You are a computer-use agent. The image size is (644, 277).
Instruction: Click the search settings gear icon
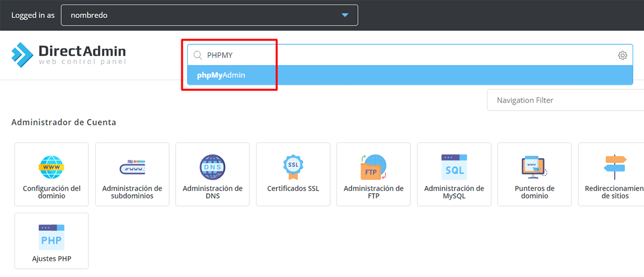click(622, 56)
